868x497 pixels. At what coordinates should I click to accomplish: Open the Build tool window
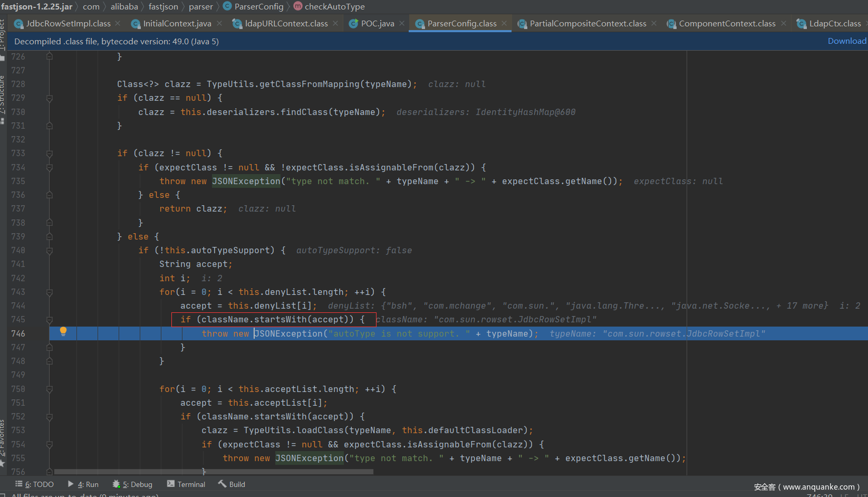(232, 484)
